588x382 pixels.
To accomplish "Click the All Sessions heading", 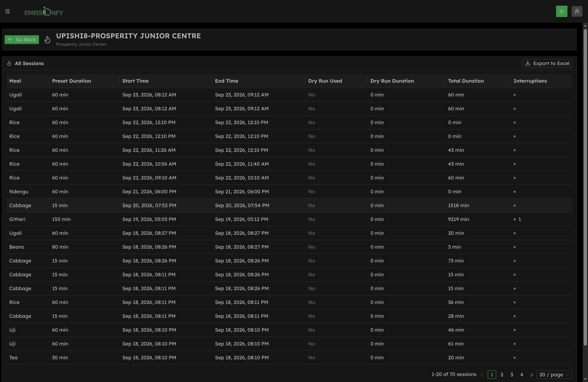I will point(29,63).
